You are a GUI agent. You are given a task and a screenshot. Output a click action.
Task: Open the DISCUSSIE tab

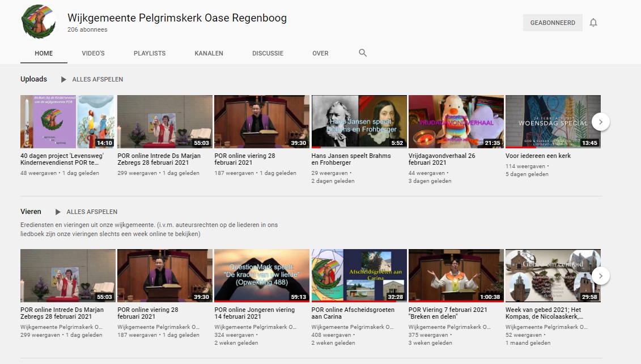pyautogui.click(x=268, y=53)
